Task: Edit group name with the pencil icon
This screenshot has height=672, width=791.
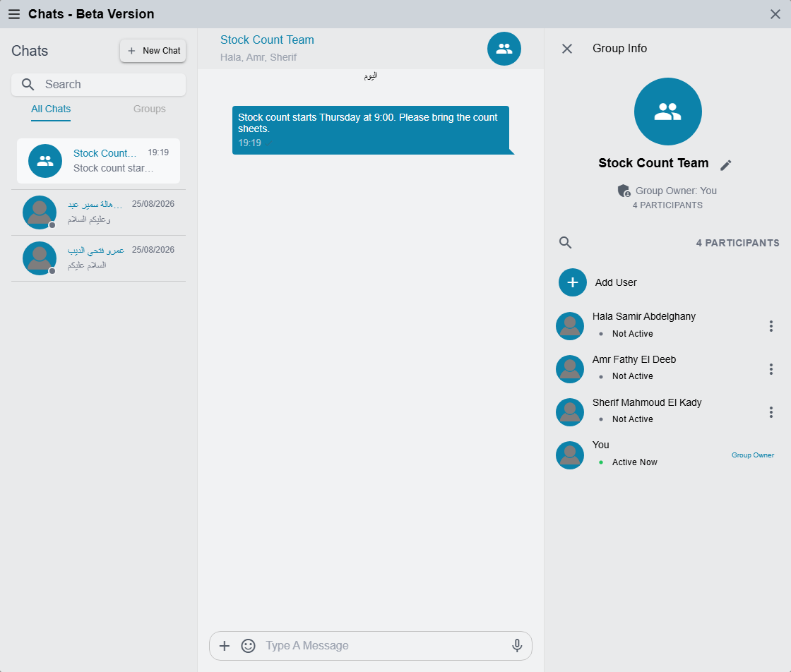Action: (x=726, y=165)
